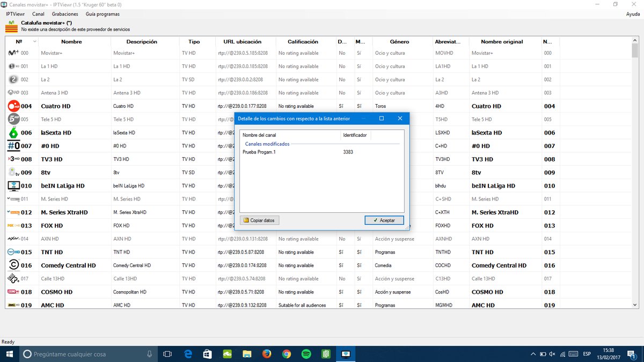Click the 8tv channel logo in row 009
This screenshot has width=644, height=362.
pos(13,172)
